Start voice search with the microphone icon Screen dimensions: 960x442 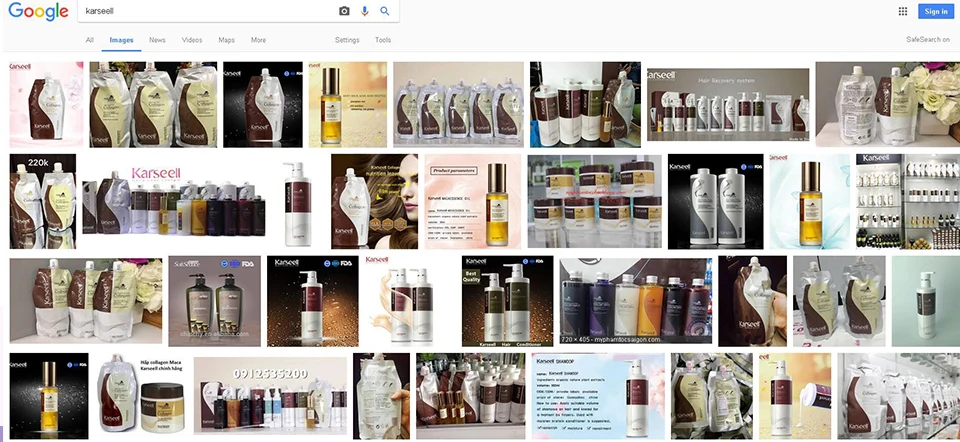click(364, 11)
